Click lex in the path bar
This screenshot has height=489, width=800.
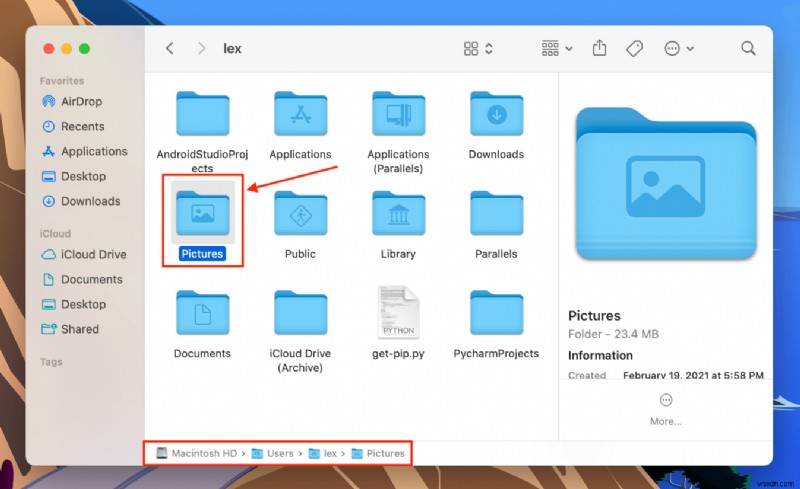tap(323, 453)
